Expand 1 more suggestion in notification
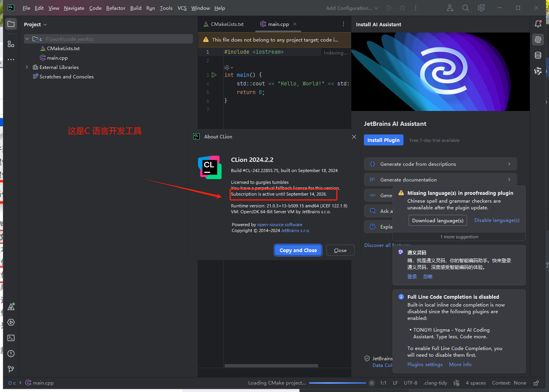549x392 pixels. (459, 237)
